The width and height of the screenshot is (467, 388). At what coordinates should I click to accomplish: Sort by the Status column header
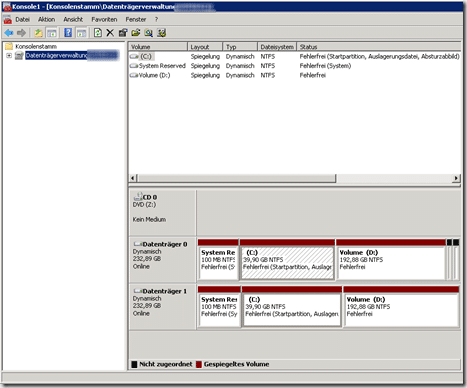379,47
